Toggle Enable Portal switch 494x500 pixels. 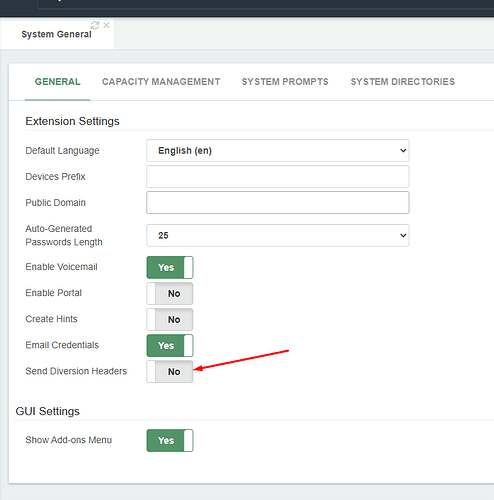coord(170,293)
